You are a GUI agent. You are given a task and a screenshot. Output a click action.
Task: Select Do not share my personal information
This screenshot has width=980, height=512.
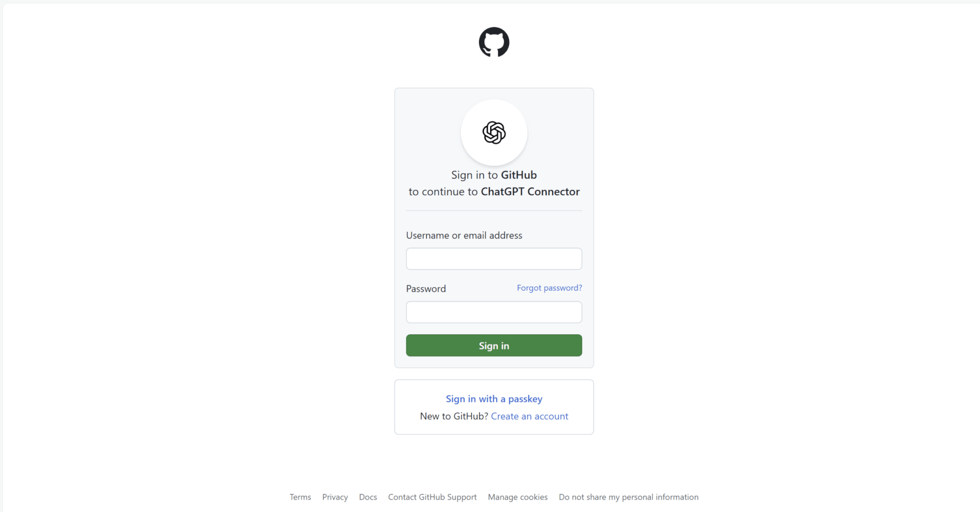coord(629,497)
